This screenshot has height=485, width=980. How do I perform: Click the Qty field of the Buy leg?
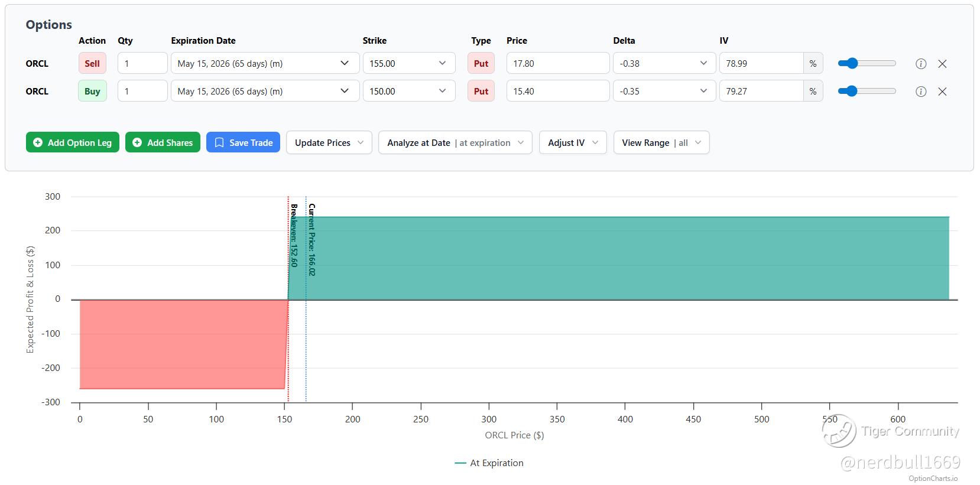coord(142,91)
